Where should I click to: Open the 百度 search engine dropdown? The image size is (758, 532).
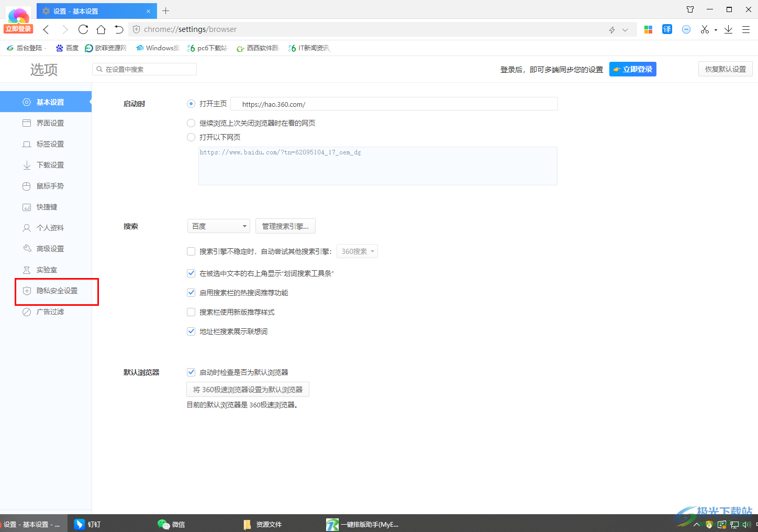[x=219, y=226]
